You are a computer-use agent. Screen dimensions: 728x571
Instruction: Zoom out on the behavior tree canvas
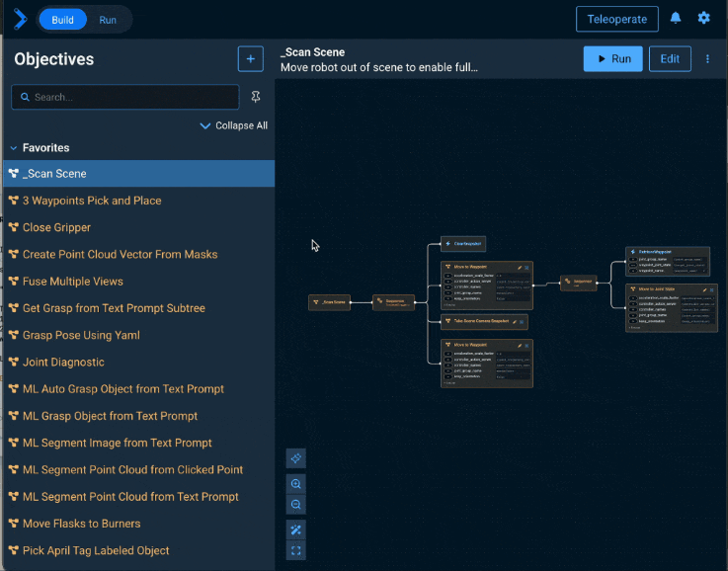tap(295, 505)
